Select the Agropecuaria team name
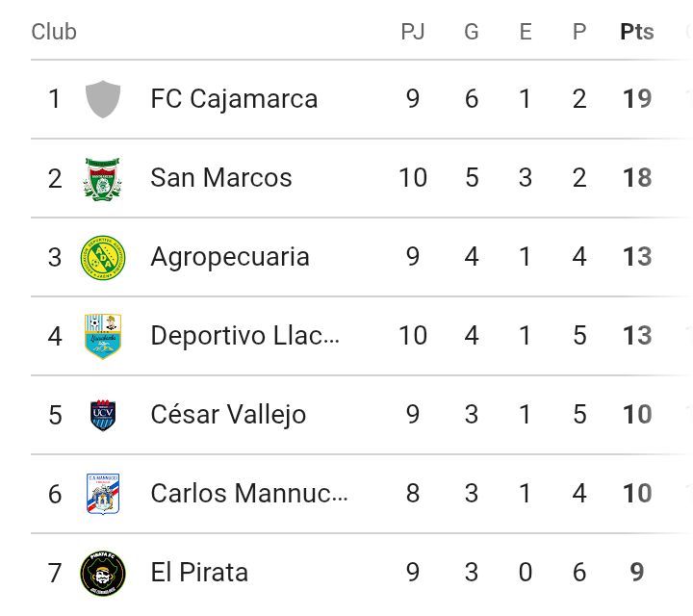The height and width of the screenshot is (616, 693). [x=229, y=257]
